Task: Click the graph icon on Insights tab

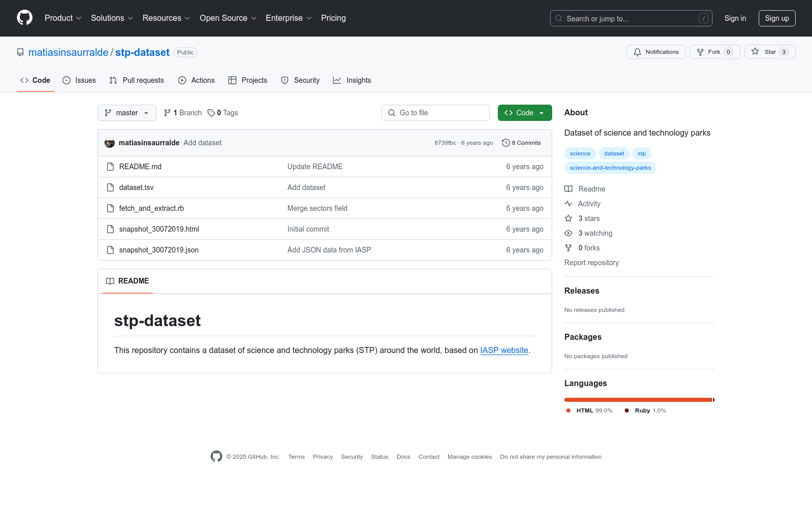Action: click(x=337, y=80)
